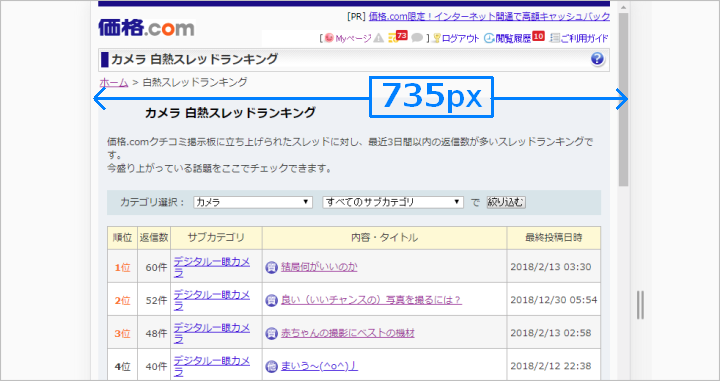Viewport: 720px width, 381px height.
Task: Click the 2018/12/30 05:54 date cell
Action: [554, 300]
